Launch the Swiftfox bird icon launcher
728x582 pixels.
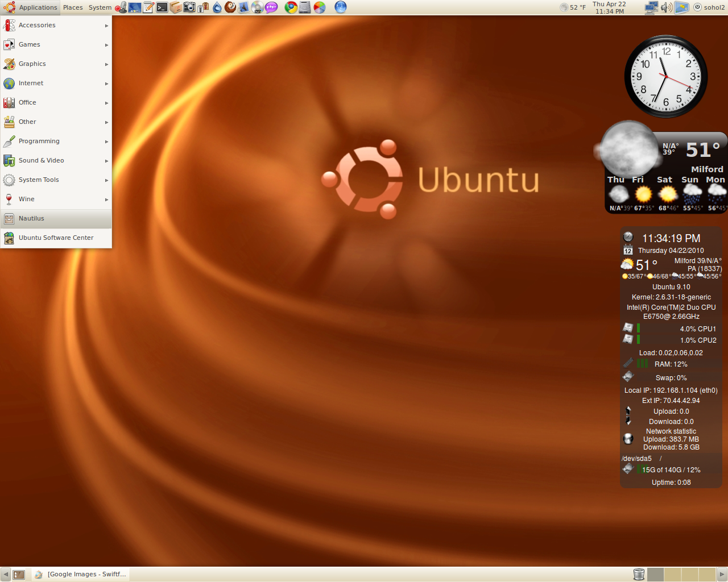tap(244, 7)
